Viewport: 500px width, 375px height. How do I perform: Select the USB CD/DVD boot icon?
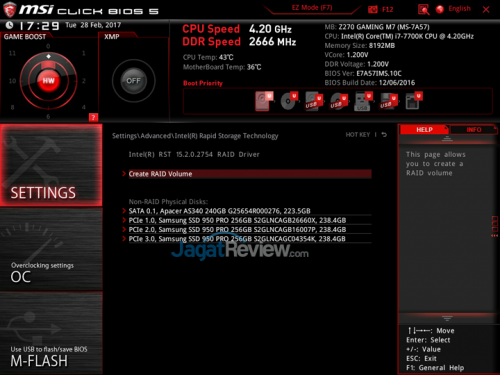pos(339,102)
